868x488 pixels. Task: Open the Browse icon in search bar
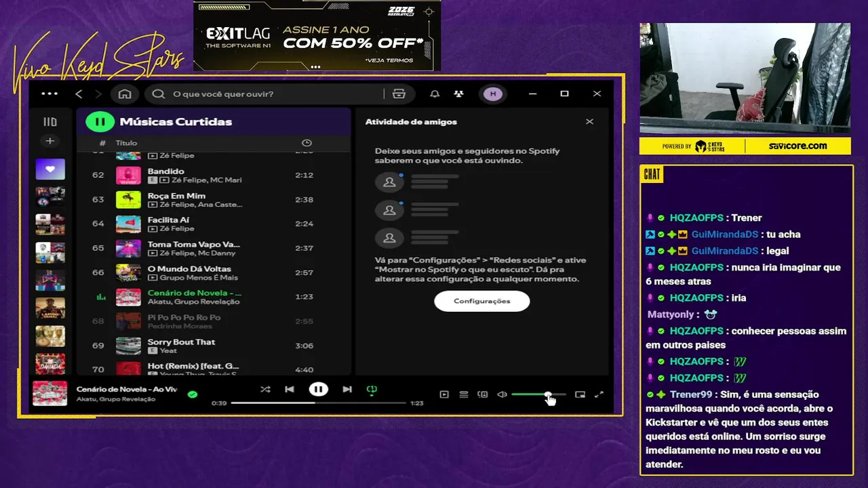point(399,94)
